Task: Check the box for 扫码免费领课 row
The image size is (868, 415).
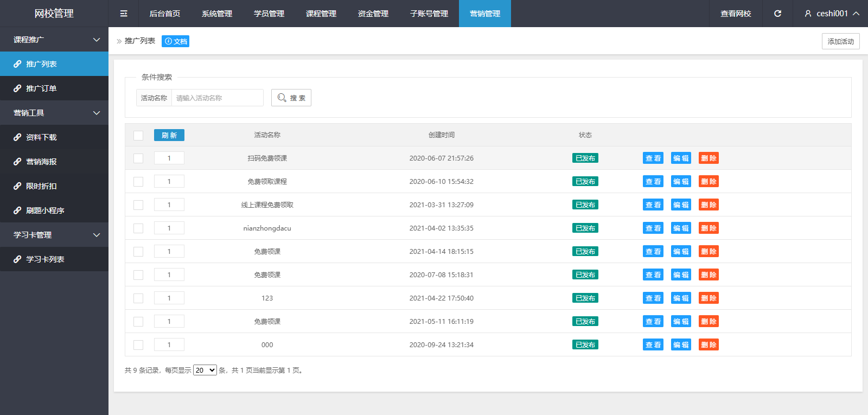Action: pos(138,158)
